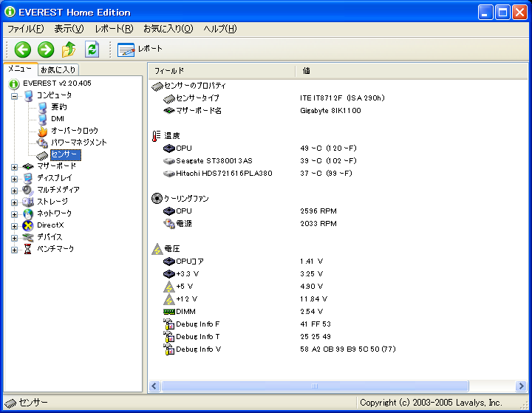Click the Copyright Lavalys status bar text

[431, 403]
